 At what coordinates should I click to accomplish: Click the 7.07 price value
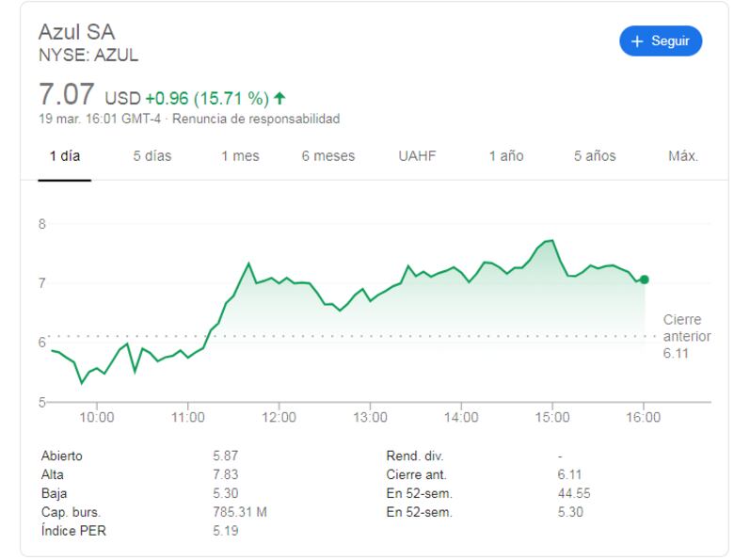click(x=67, y=94)
